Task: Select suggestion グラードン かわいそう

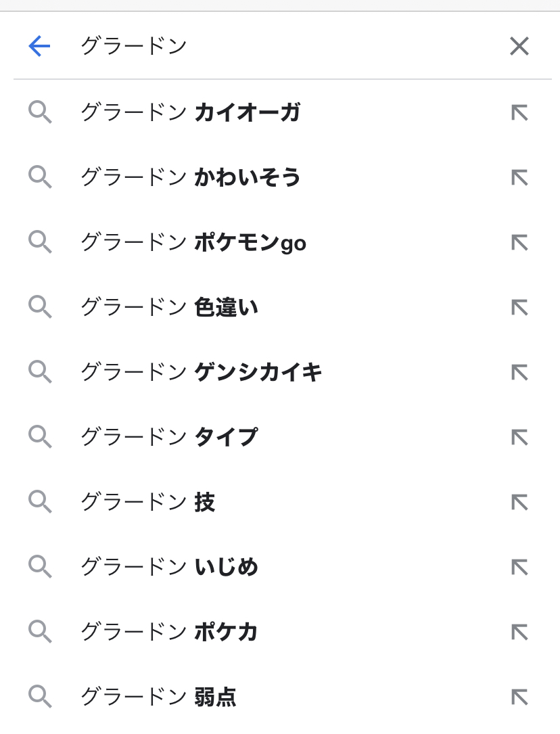Action: pos(190,177)
